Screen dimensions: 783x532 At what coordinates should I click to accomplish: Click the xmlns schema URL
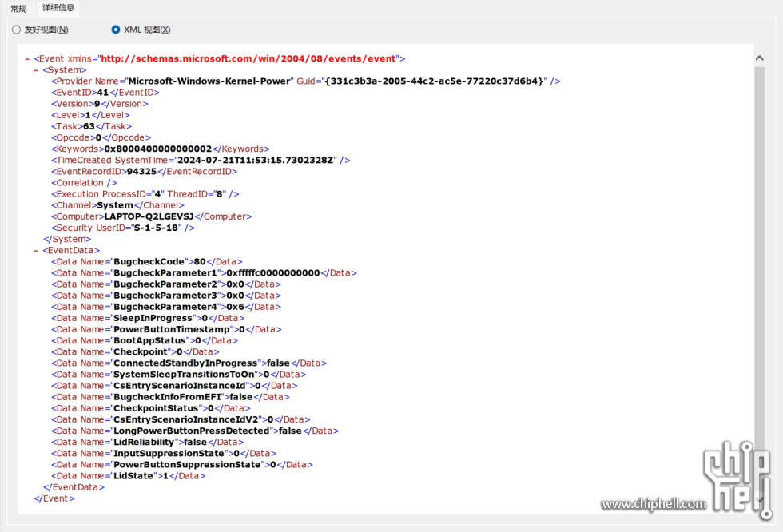(x=248, y=58)
